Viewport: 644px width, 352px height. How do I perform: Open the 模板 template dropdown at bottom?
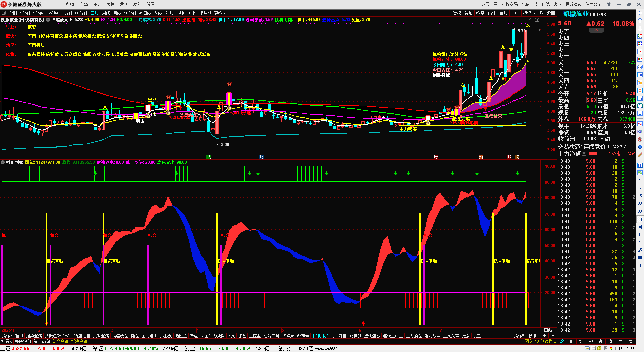click(533, 336)
